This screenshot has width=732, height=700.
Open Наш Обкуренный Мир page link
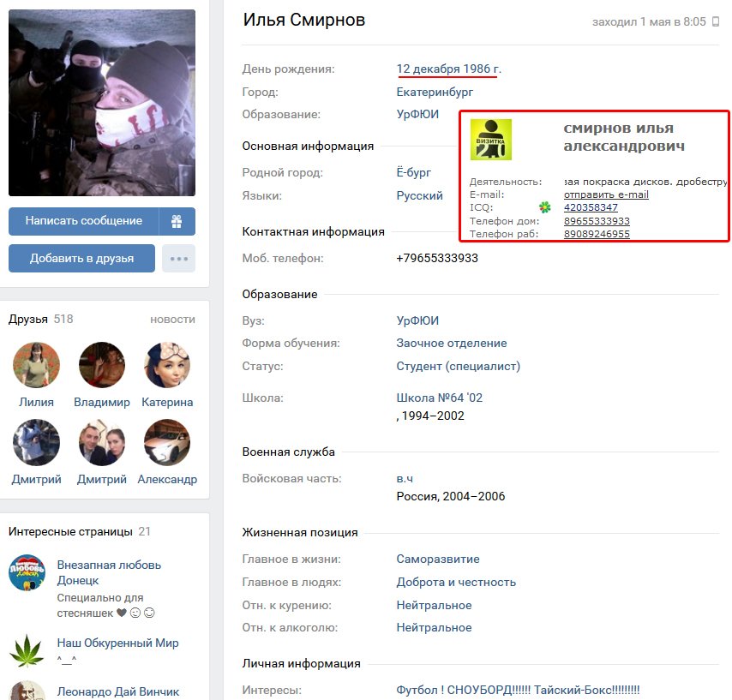click(117, 643)
